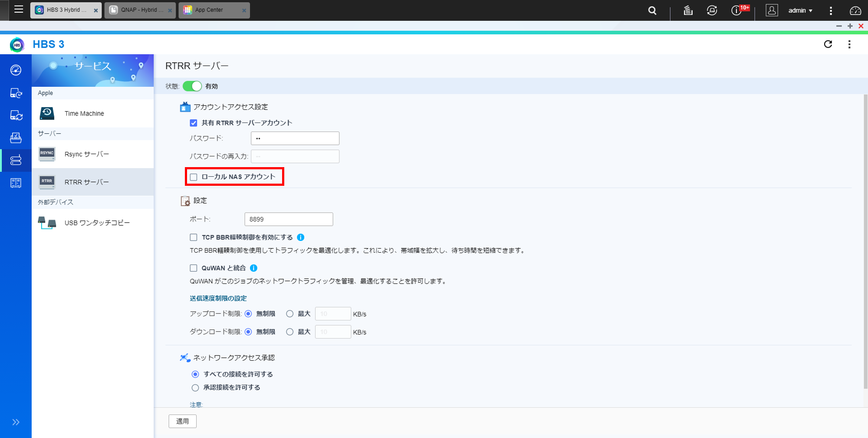Open the Services sidebar icon
The width and height of the screenshot is (868, 438).
[x=16, y=160]
